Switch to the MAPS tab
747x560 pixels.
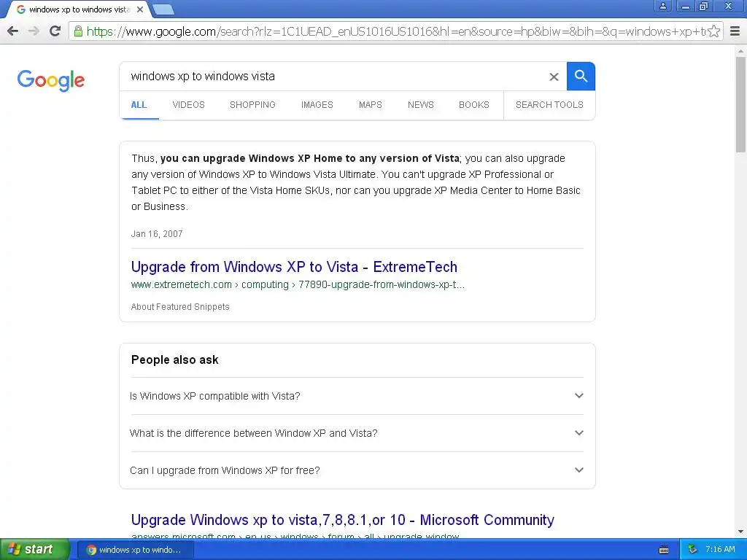[x=370, y=105]
